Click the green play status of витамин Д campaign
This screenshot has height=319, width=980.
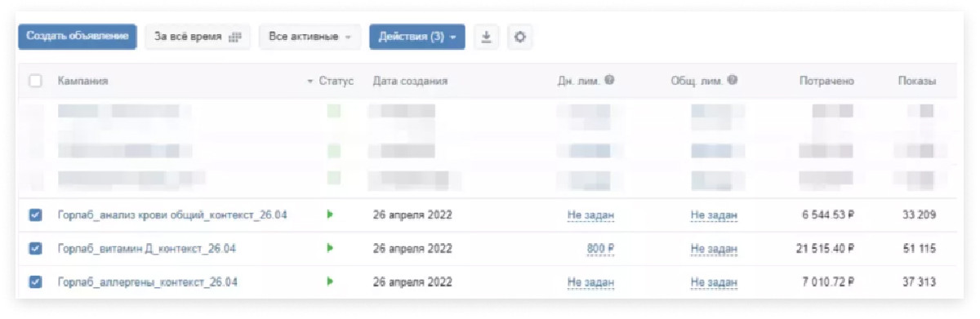[x=330, y=248]
